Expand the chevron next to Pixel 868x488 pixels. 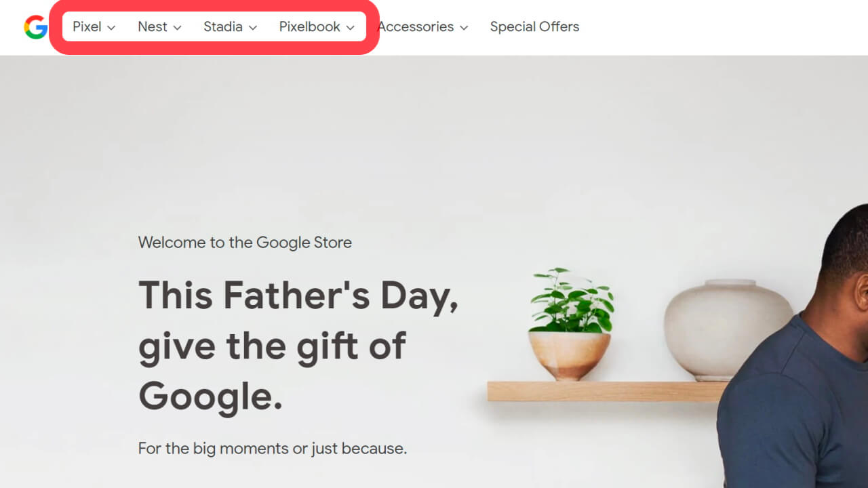[x=111, y=28]
